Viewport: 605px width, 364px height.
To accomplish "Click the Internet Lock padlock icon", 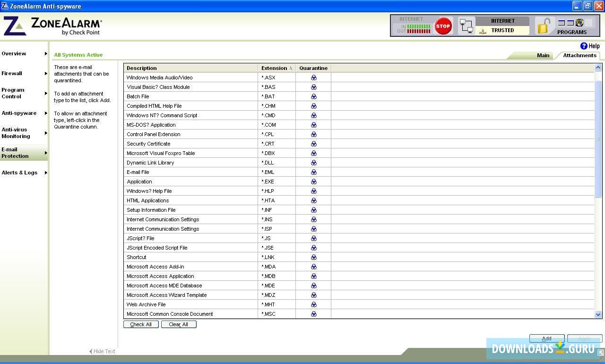I will tap(544, 26).
